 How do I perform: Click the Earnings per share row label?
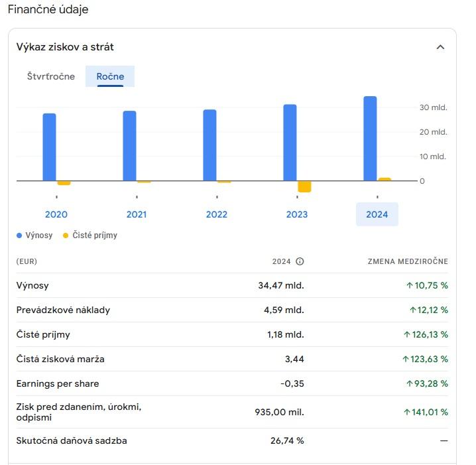58,383
